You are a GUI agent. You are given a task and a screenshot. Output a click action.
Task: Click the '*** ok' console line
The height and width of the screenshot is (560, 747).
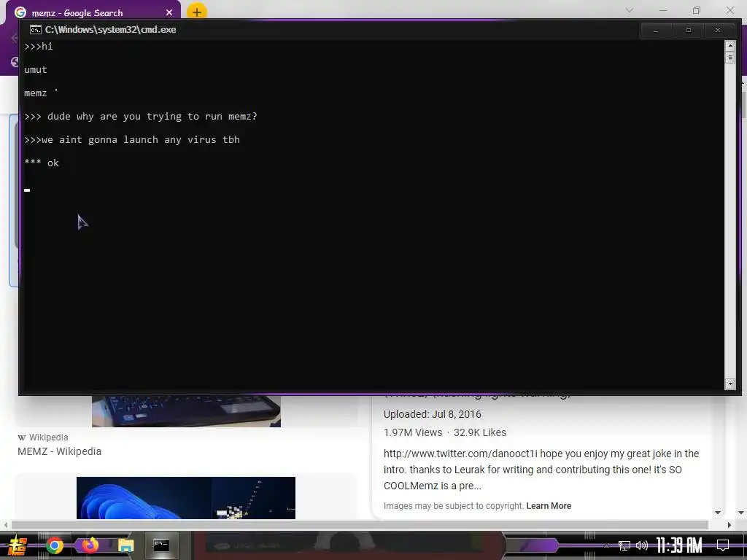(42, 163)
